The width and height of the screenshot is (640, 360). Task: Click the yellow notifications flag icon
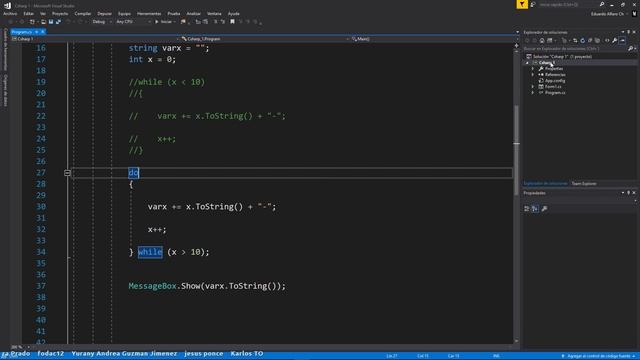522,4
